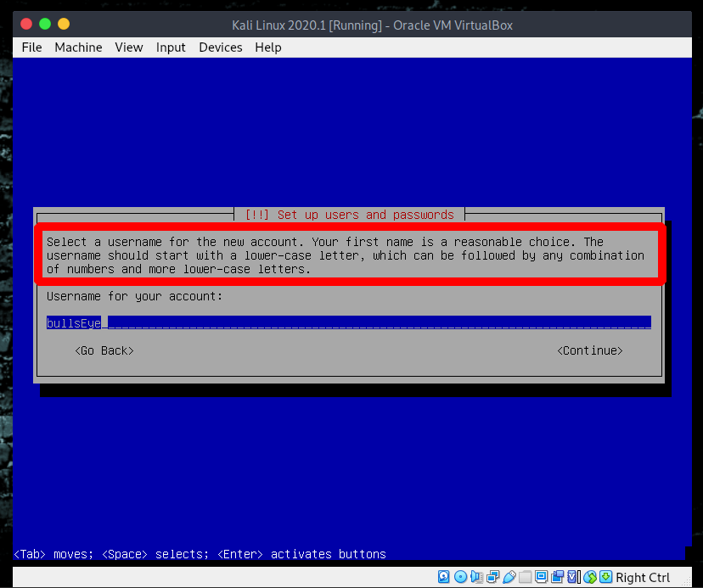The width and height of the screenshot is (703, 588).
Task: Open the shared folders status icon
Action: click(x=525, y=576)
